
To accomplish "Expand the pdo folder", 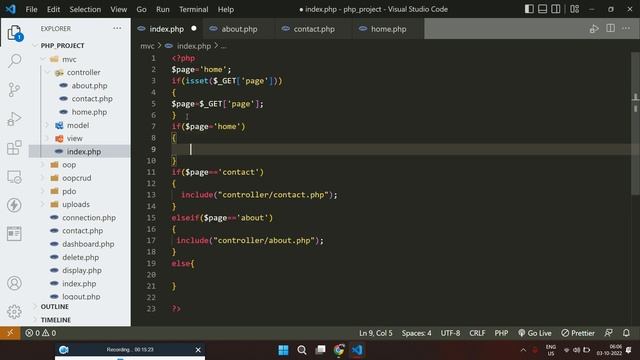I will (69, 191).
